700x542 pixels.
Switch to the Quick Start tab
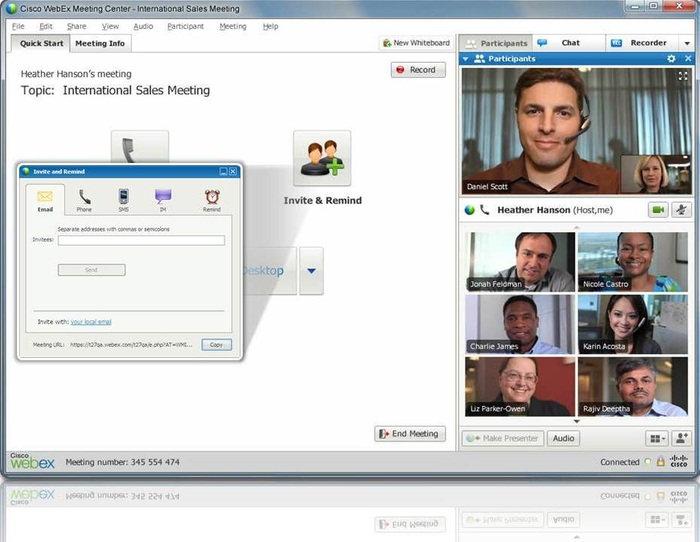click(x=41, y=43)
